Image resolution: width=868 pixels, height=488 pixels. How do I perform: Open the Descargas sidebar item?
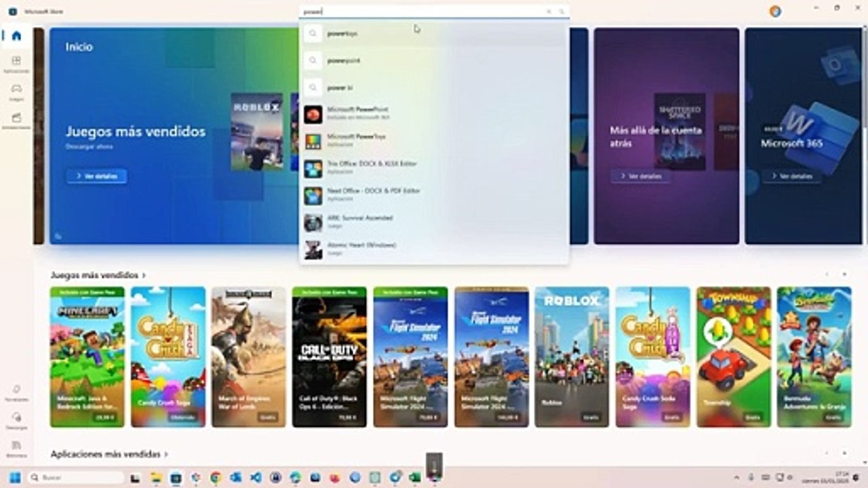(x=16, y=420)
